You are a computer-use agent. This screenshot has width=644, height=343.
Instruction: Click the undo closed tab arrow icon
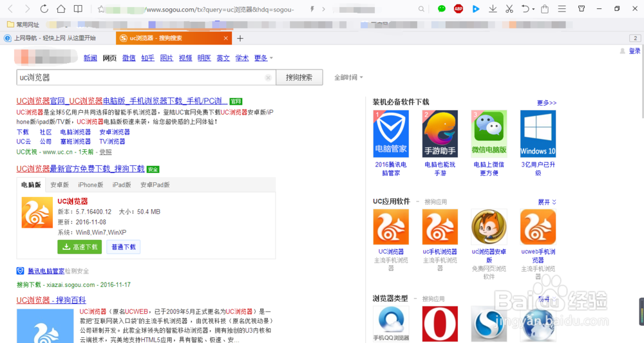[526, 8]
